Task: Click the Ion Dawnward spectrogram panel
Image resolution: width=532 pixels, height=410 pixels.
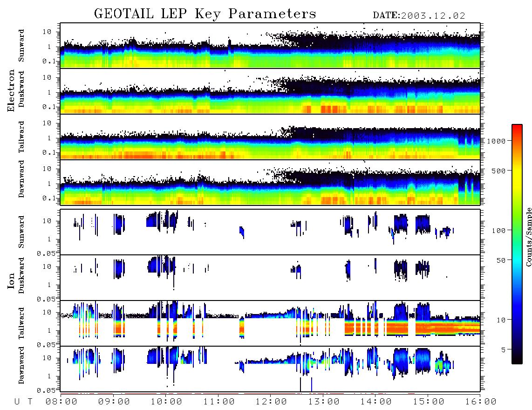Action: click(270, 369)
